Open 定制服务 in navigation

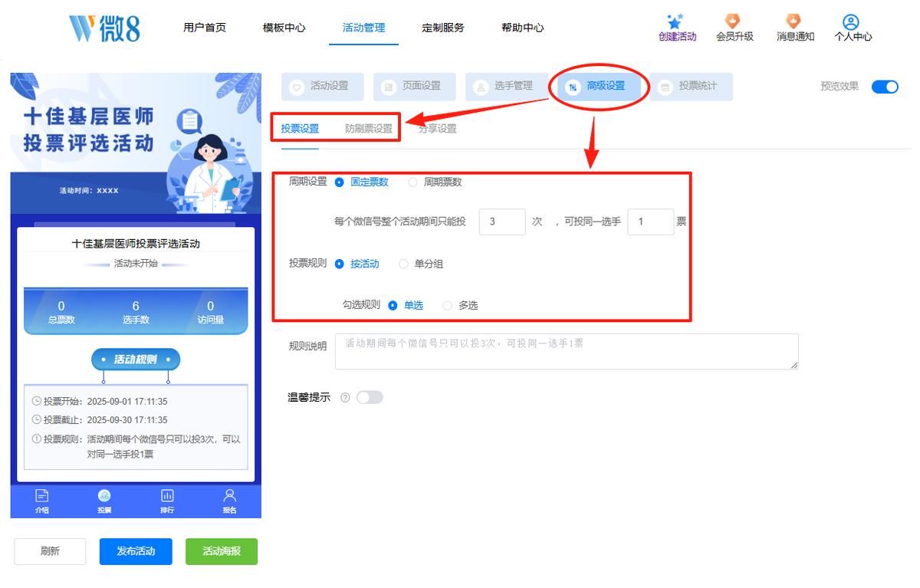443,28
